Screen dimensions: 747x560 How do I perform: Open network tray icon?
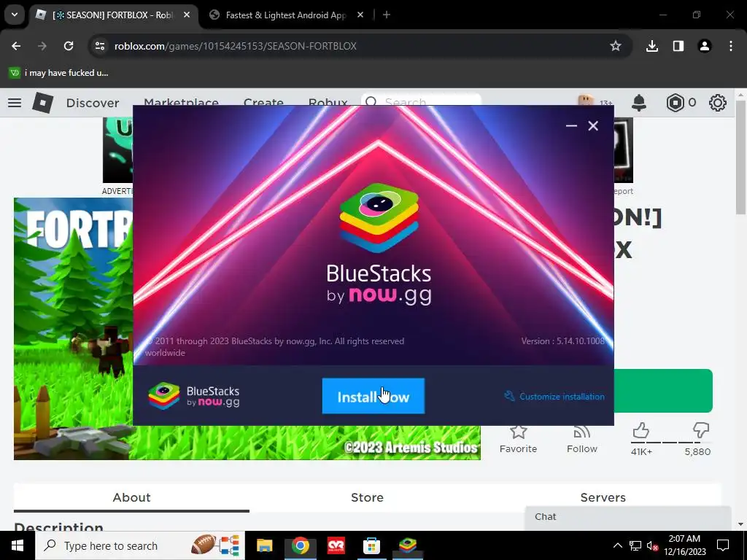(635, 545)
